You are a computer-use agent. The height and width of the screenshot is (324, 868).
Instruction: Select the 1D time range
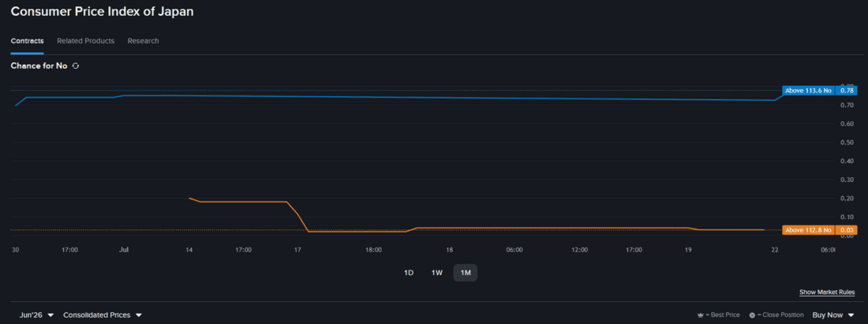(x=409, y=273)
